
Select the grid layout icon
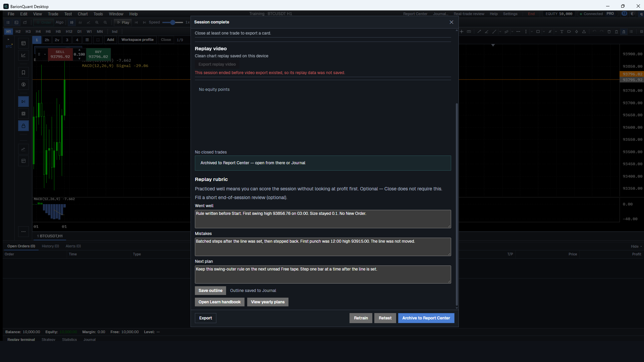(87, 40)
